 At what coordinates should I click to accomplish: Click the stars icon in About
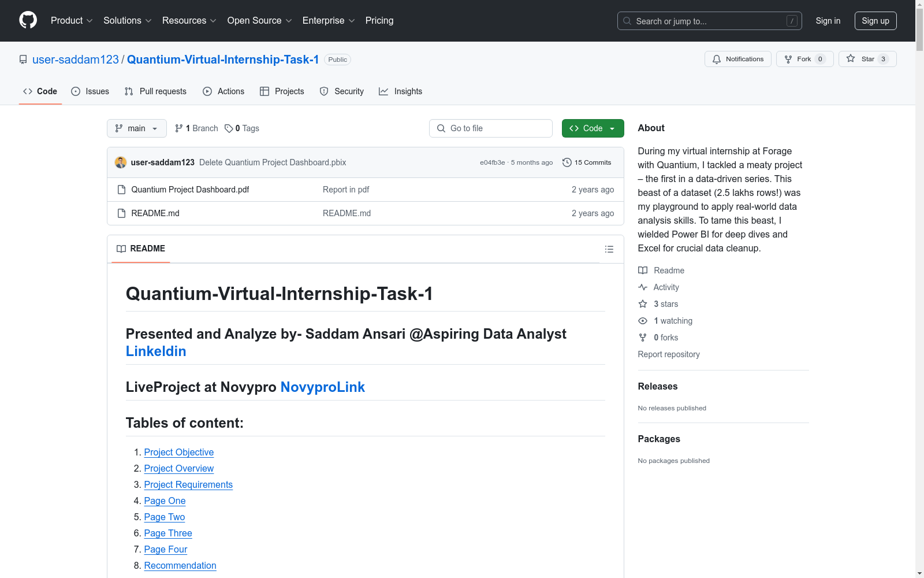643,304
